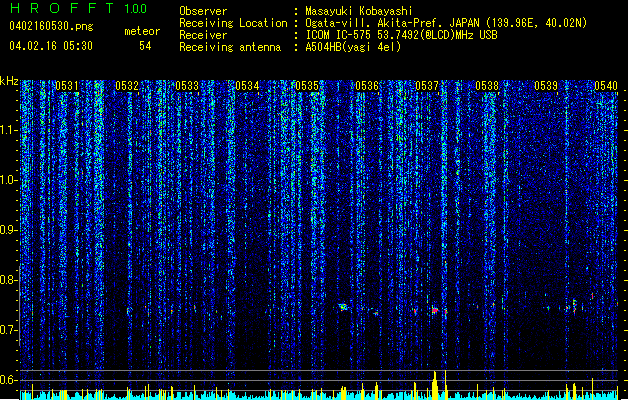Screen dimensions: 629x400
Task: Click the 0538 time marker
Action: pyautogui.click(x=487, y=86)
